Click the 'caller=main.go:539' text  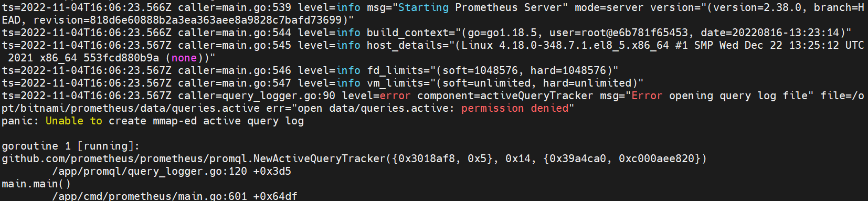(235, 7)
